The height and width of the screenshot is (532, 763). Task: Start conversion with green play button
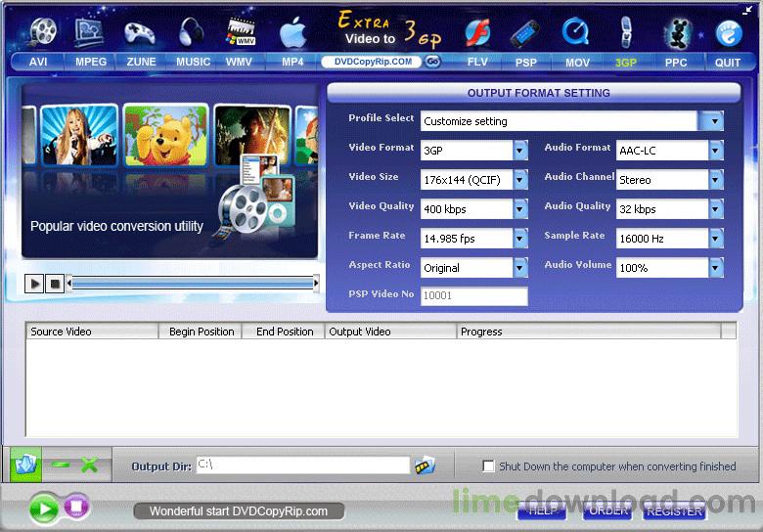[44, 509]
